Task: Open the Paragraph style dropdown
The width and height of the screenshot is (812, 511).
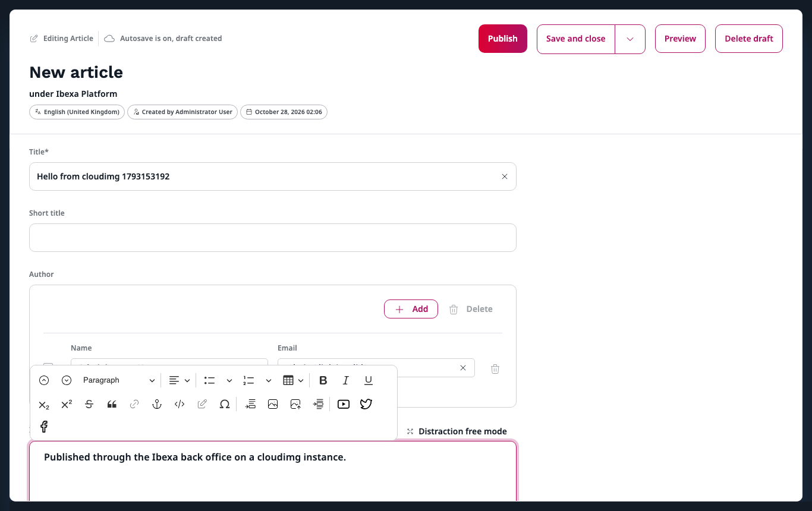Action: (x=119, y=380)
